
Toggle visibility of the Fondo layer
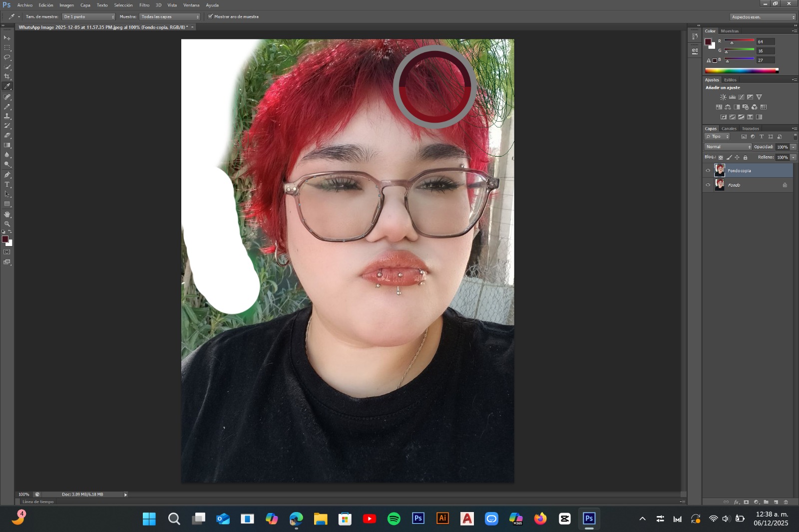[708, 185]
